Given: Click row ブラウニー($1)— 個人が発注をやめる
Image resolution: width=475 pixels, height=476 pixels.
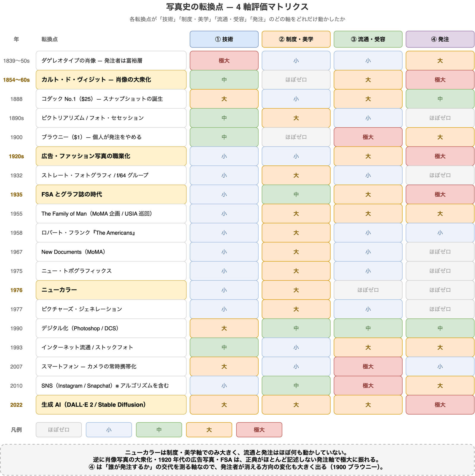Looking at the screenshot, I should (111, 137).
